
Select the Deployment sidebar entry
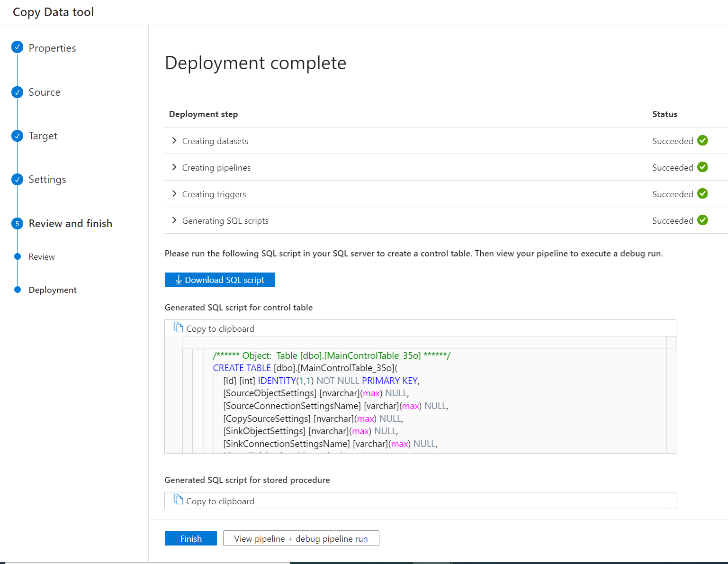tap(52, 290)
